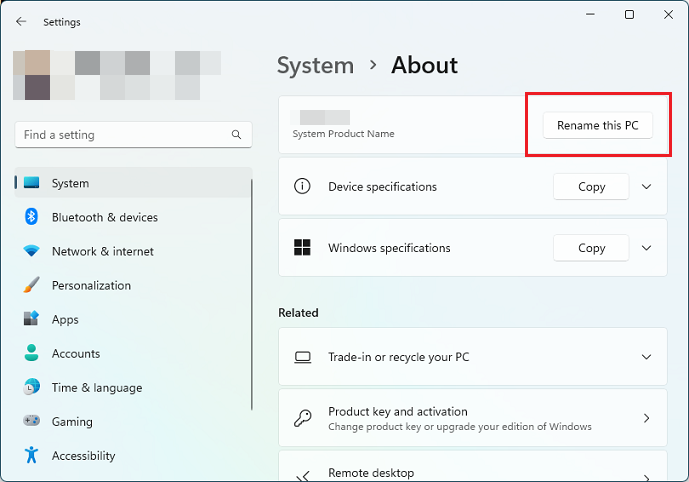Screen dimensions: 689x482
Task: Click 'Change product key or upgrade' description
Action: click(x=460, y=427)
